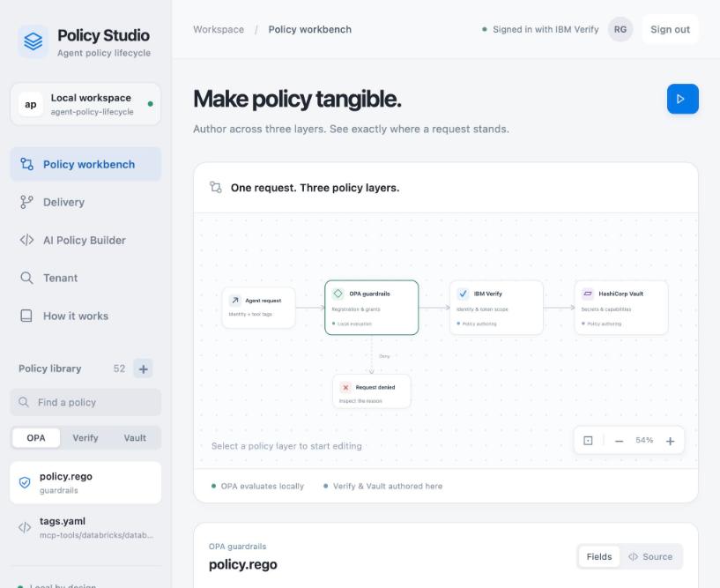Select the Request denied node
The height and width of the screenshot is (588, 720).
click(372, 391)
